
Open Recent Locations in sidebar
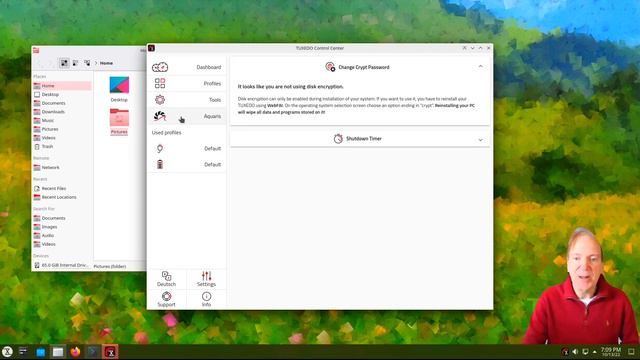pos(62,197)
